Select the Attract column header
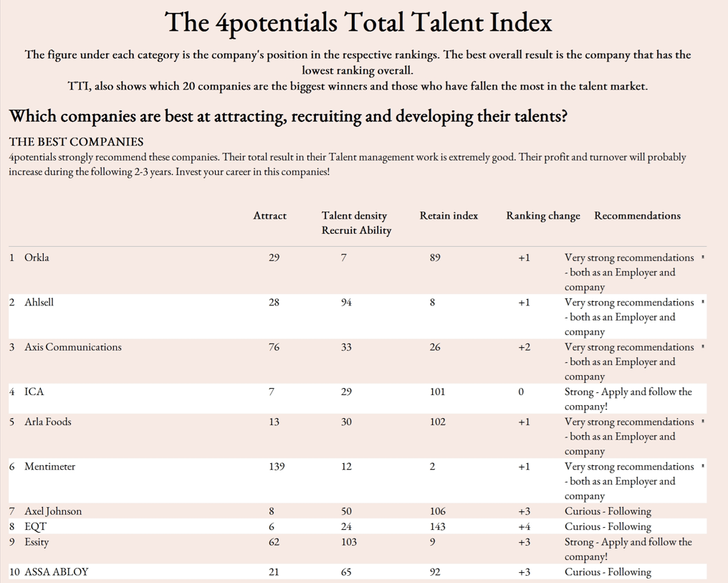Viewport: 728px width, 583px height. point(269,216)
